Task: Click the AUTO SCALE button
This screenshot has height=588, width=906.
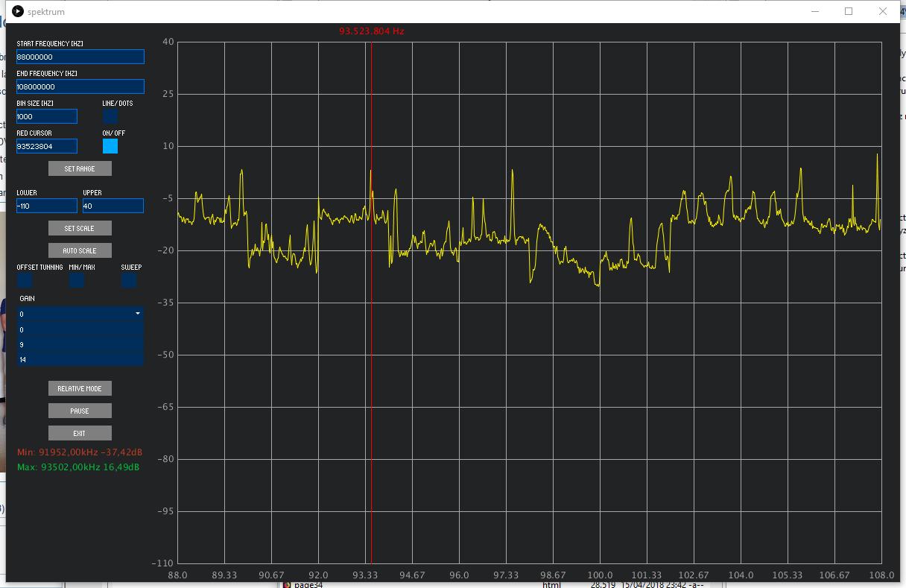Action: (80, 250)
